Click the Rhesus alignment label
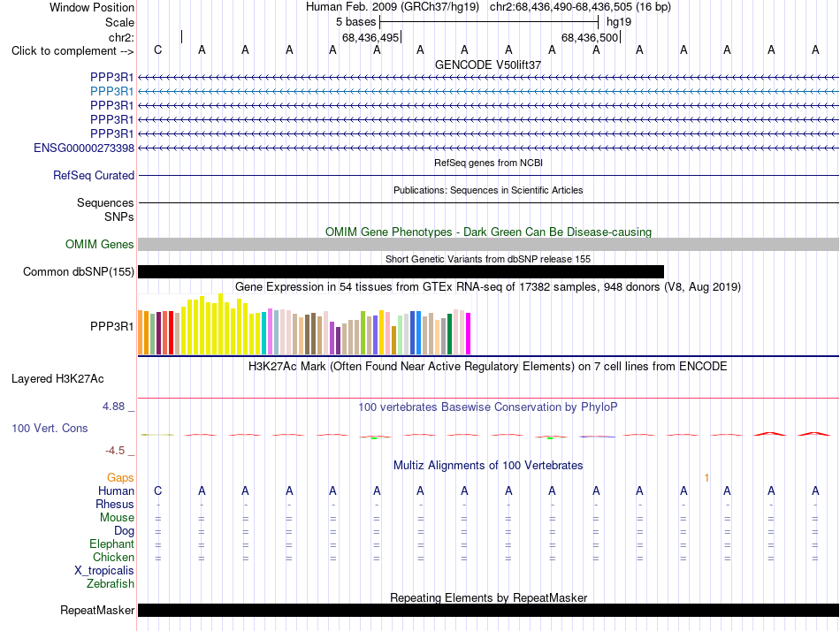The image size is (840, 631). pyautogui.click(x=115, y=504)
